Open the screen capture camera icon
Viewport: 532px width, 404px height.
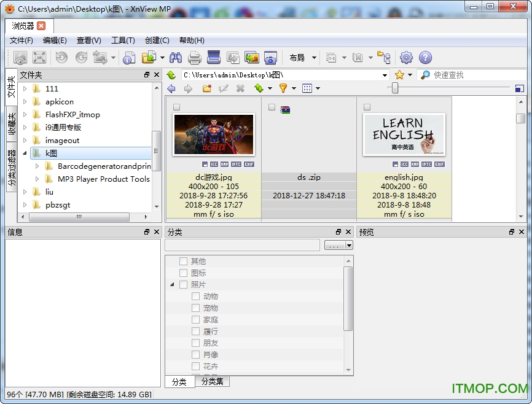(270, 58)
